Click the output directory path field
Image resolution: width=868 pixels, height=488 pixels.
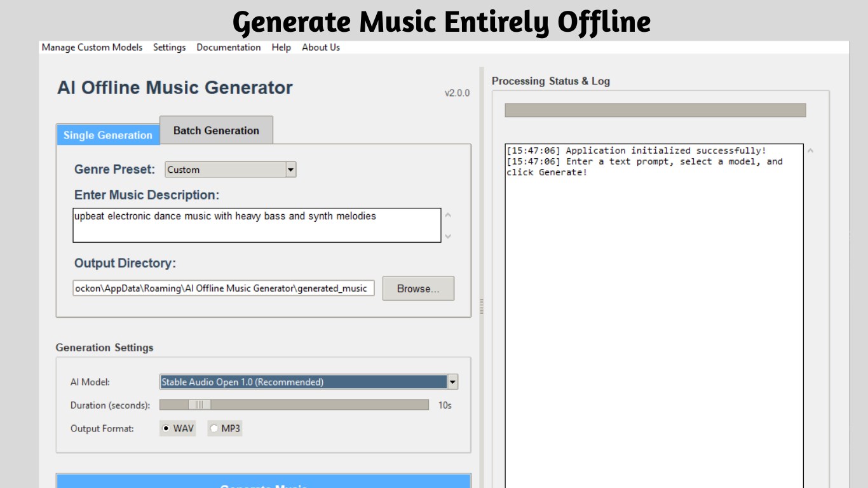[223, 288]
